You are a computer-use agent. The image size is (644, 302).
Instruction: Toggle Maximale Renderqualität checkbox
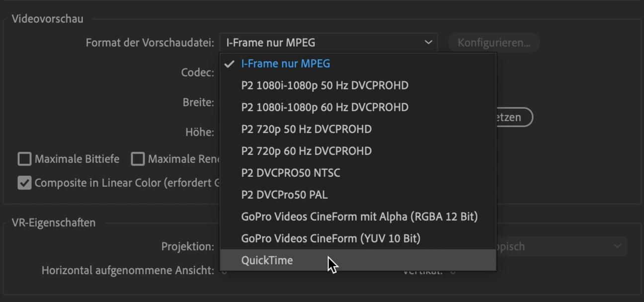click(x=138, y=159)
